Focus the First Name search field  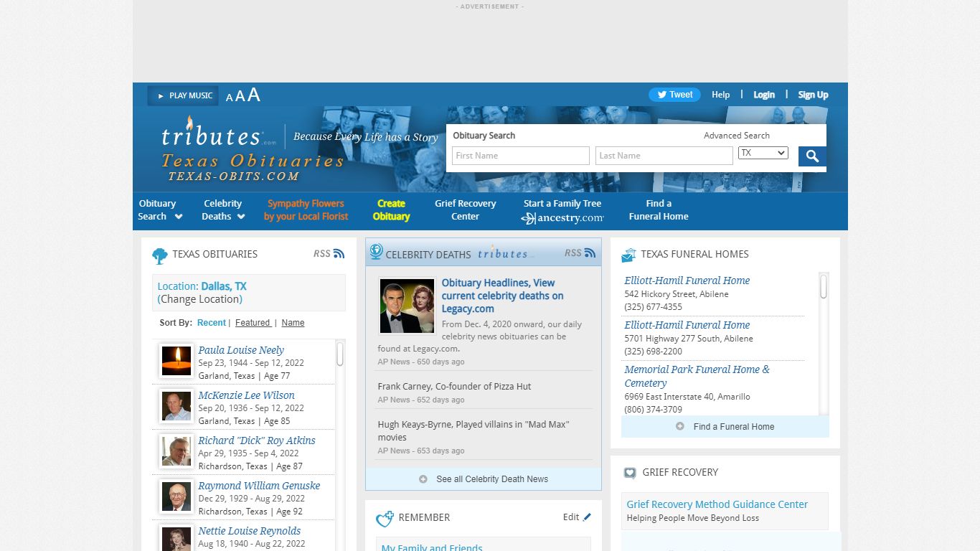point(521,156)
